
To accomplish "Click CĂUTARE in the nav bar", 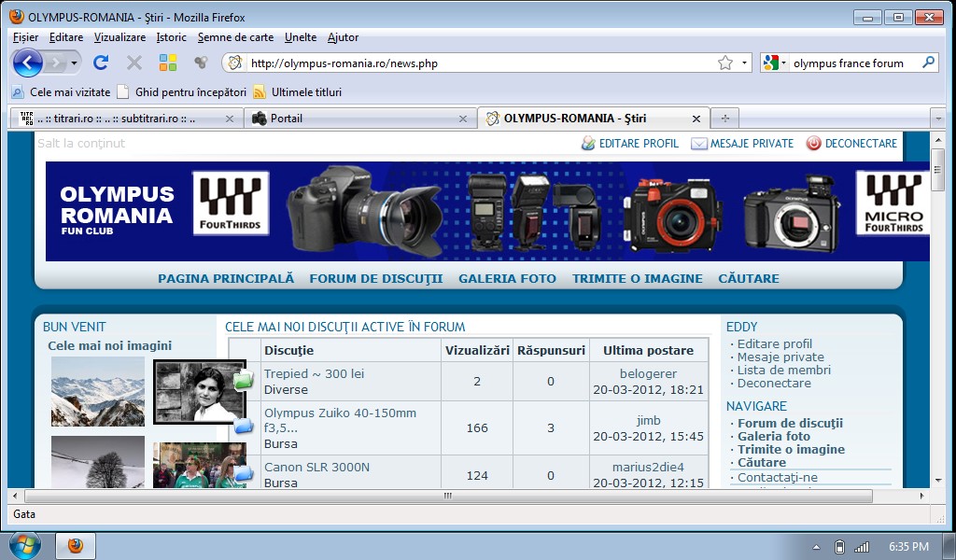I will click(749, 278).
